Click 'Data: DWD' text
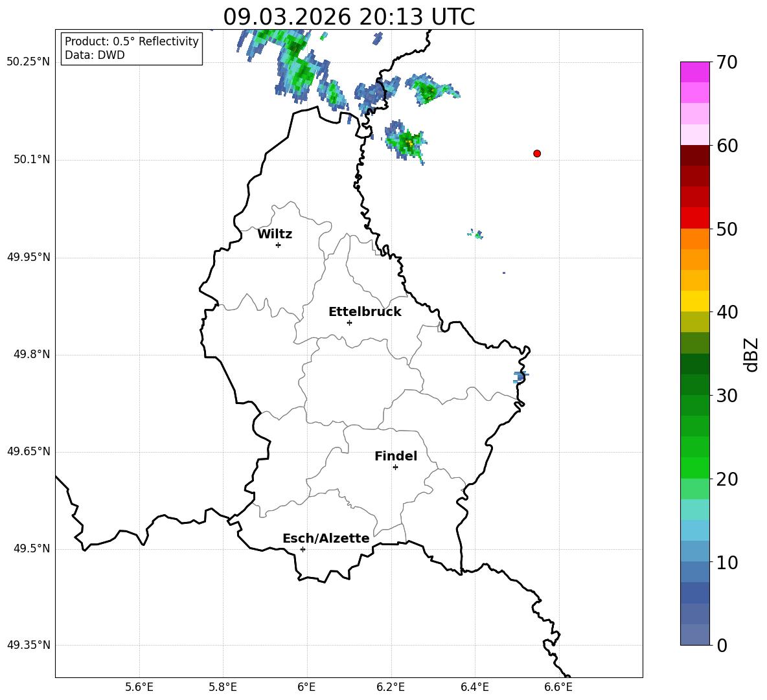Screen dimensions: 767x700 [95, 55]
